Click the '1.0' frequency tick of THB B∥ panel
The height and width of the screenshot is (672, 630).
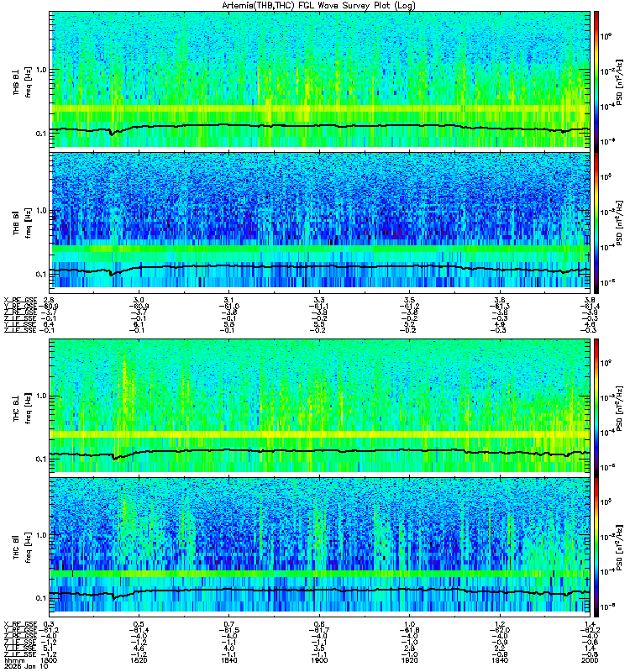pos(41,211)
